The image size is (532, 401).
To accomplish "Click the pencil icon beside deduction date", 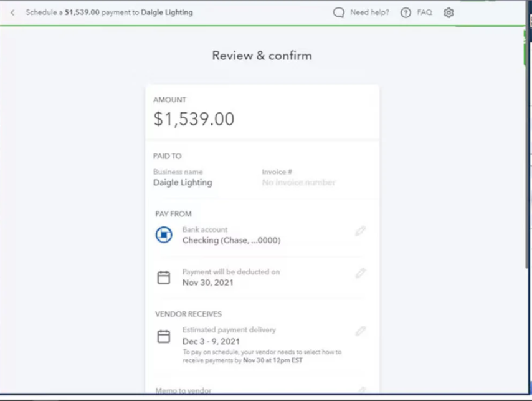I will (x=360, y=273).
